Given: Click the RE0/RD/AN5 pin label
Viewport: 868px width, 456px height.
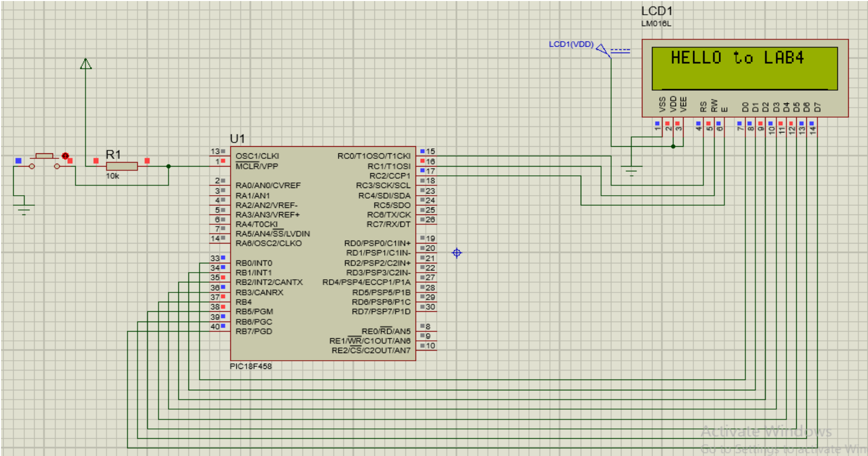Looking at the screenshot, I should pos(386,332).
